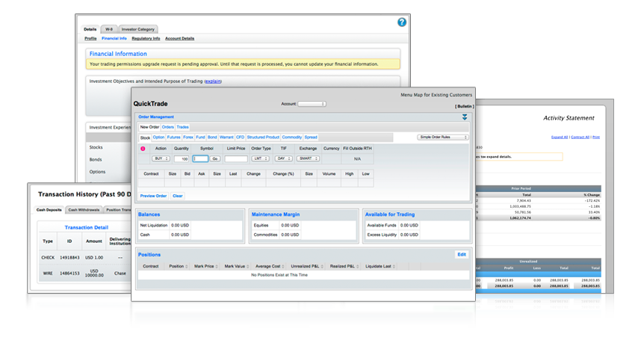
Task: Click Contract All in Activity Statement
Action: [580, 138]
